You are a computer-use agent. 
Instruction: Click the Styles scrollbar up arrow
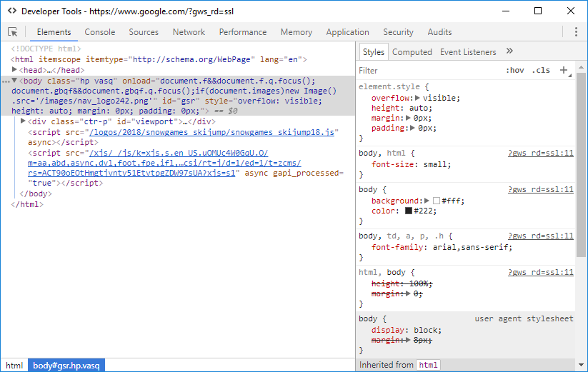[x=581, y=67]
